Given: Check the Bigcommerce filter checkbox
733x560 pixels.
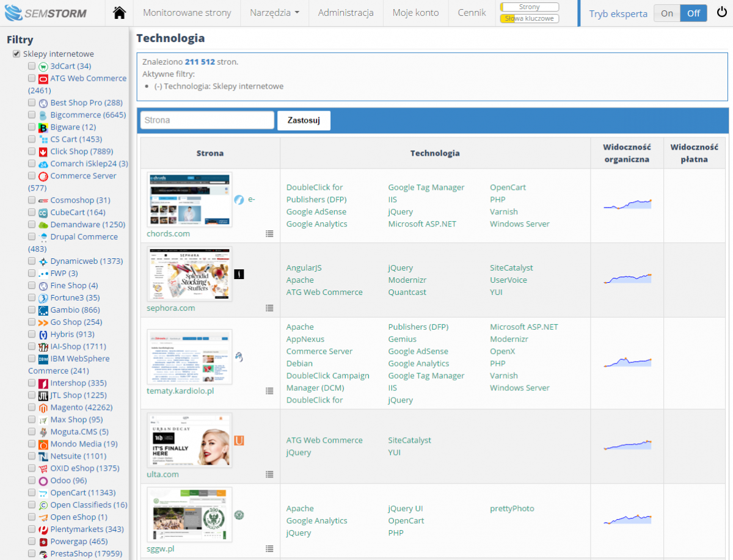Looking at the screenshot, I should (x=32, y=115).
